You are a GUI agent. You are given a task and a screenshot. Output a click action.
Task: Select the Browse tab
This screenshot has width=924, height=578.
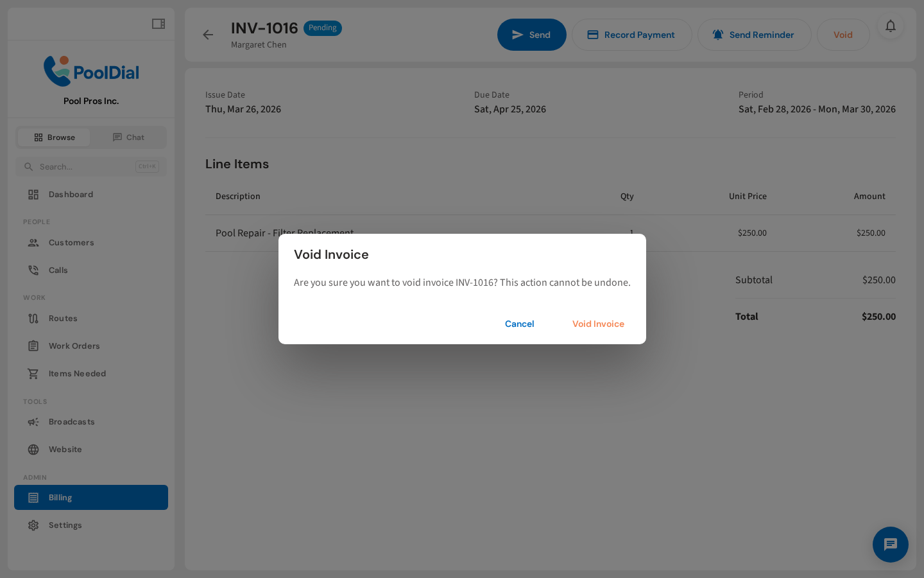tap(54, 137)
